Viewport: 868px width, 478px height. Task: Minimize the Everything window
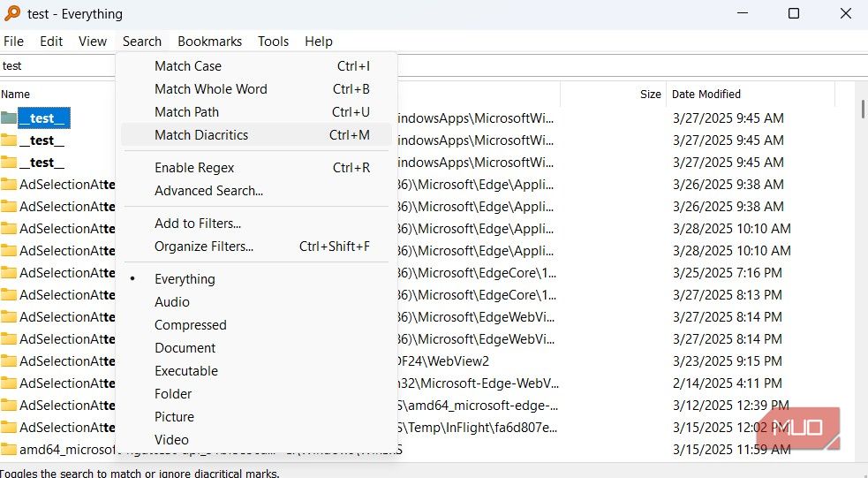click(743, 13)
